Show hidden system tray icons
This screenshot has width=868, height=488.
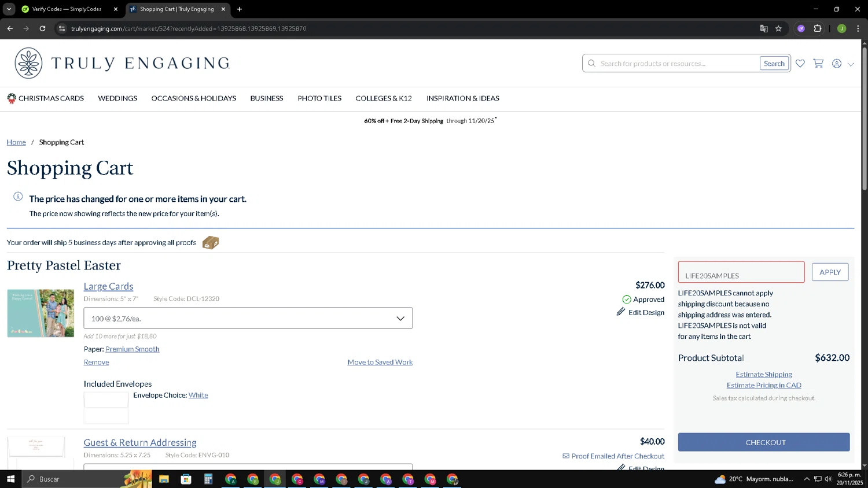point(807,479)
